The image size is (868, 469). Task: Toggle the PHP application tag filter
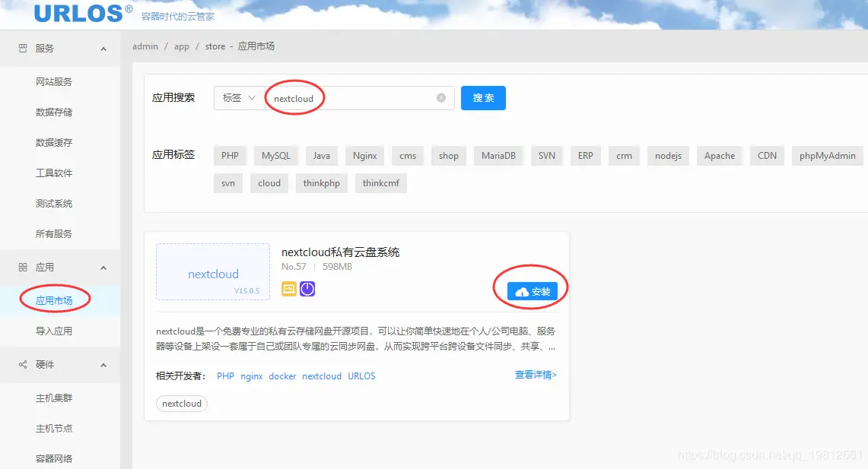point(230,155)
